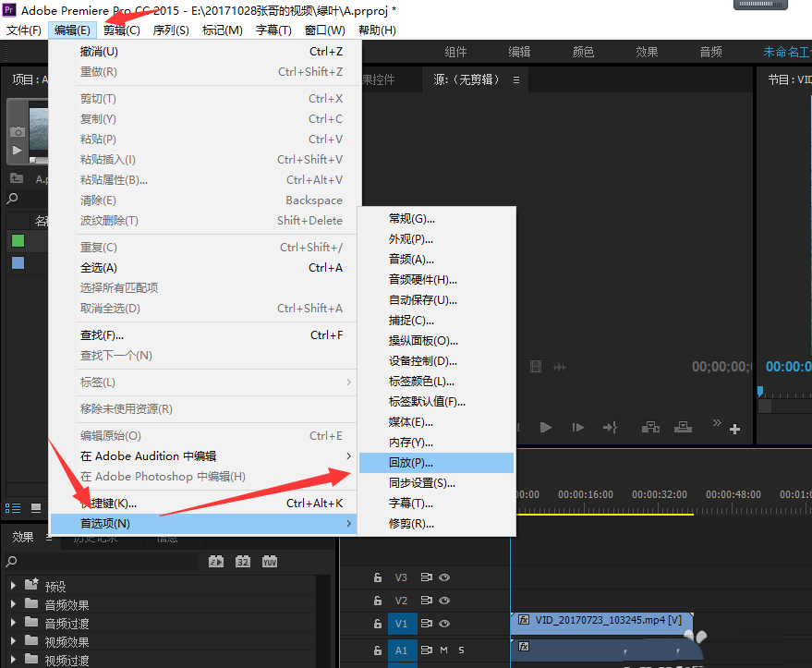812x668 pixels.
Task: Click the track targeting icon on V1
Action: coord(427,624)
